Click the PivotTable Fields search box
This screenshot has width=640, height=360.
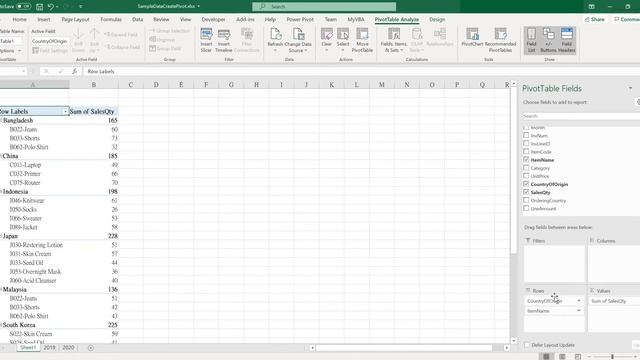581,116
